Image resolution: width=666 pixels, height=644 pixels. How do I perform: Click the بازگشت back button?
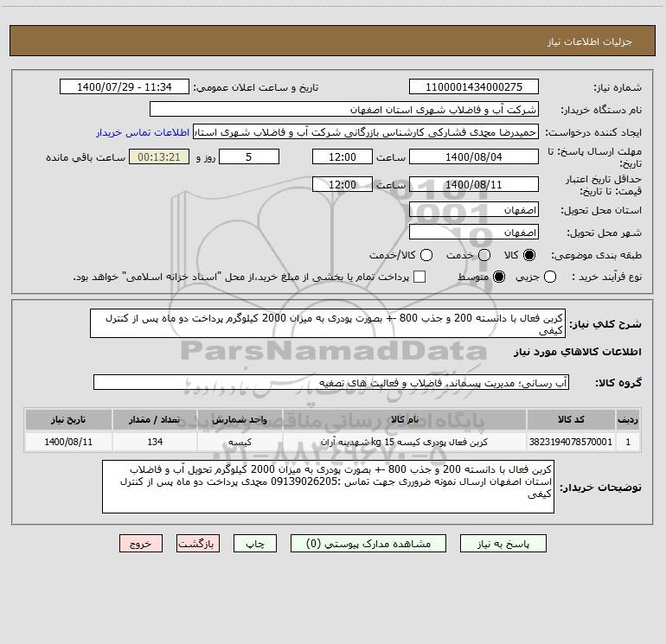[x=198, y=544]
